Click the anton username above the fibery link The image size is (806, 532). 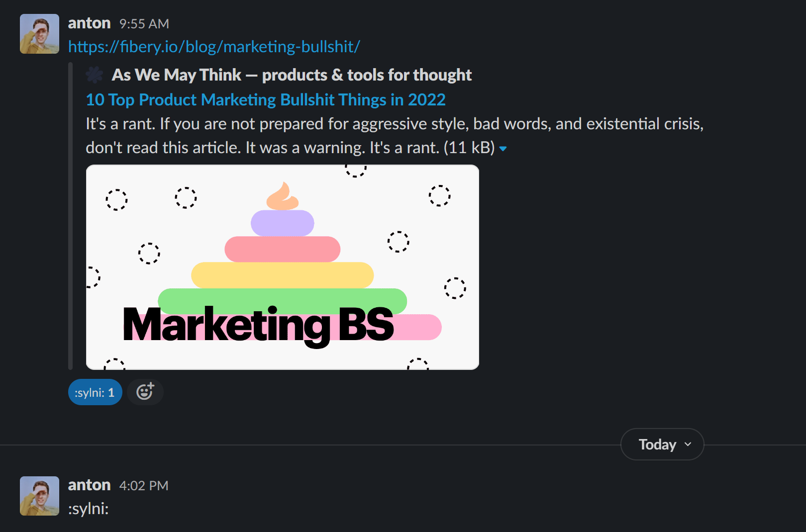pos(89,23)
